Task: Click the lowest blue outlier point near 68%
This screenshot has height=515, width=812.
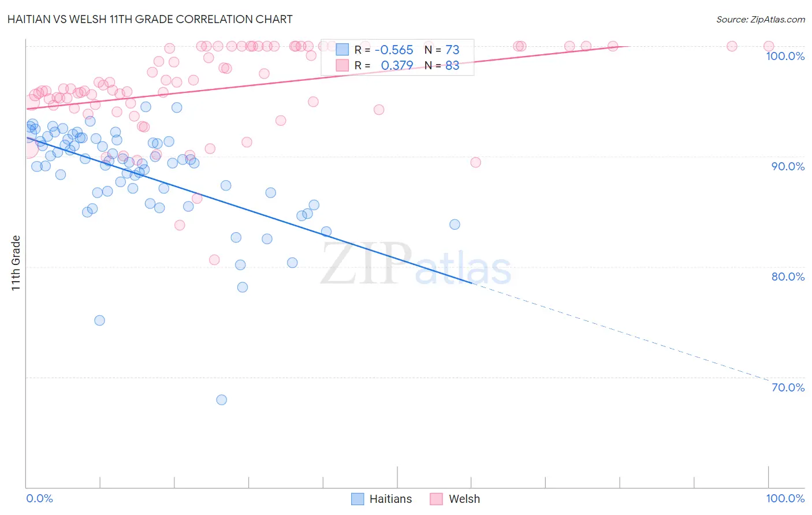Action: point(221,400)
